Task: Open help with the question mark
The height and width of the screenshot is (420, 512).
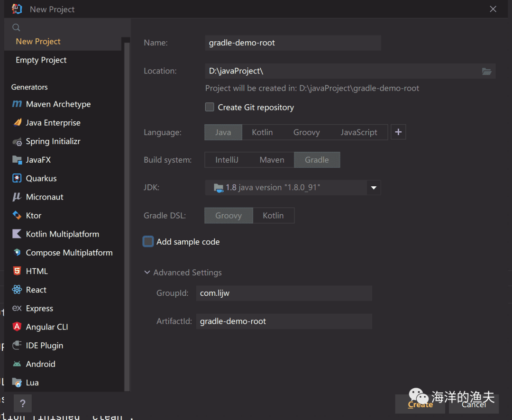Action: (23, 404)
